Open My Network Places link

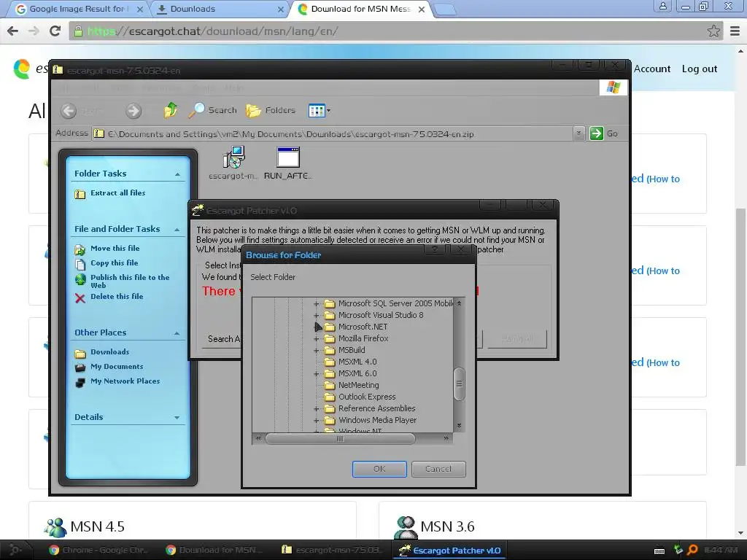(x=125, y=381)
